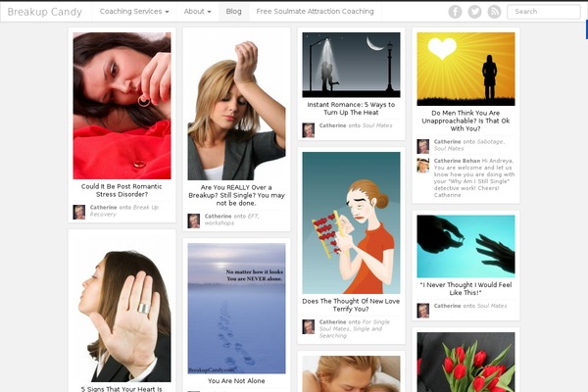Open the 'Break Up Recovery' category link

coord(123,211)
